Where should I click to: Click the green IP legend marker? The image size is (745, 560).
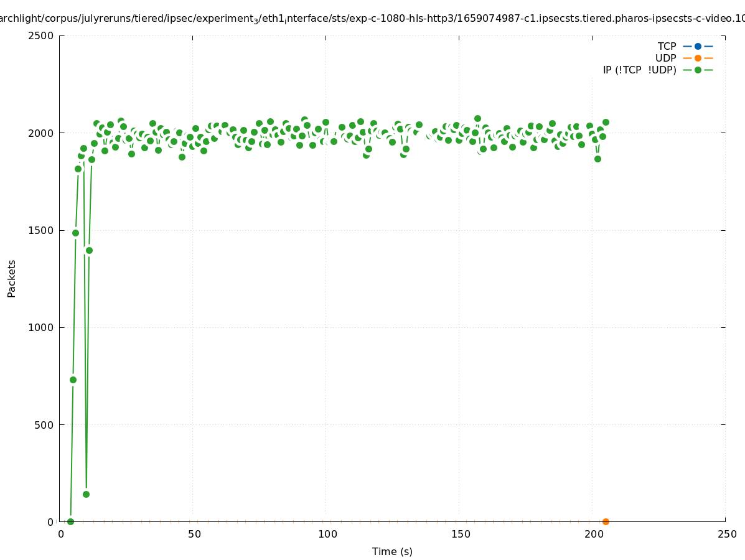click(698, 70)
